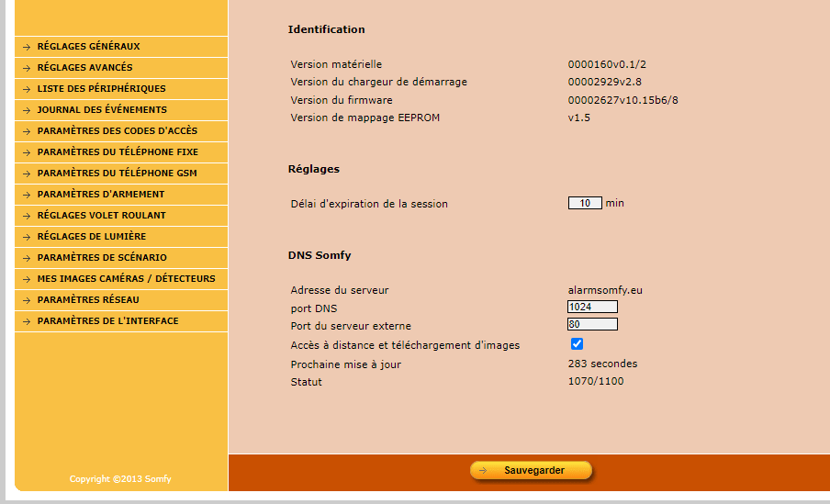Open Réglages volet roulant
Screen dimensions: 830x504
coord(121,216)
